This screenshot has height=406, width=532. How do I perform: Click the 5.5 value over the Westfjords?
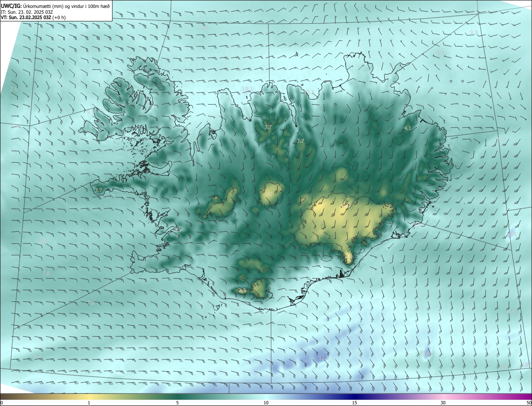point(127,103)
